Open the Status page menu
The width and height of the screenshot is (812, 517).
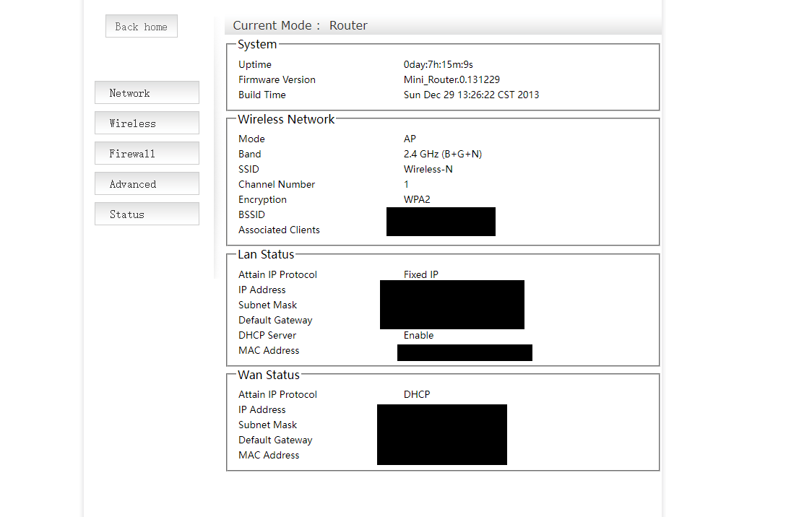coord(147,214)
